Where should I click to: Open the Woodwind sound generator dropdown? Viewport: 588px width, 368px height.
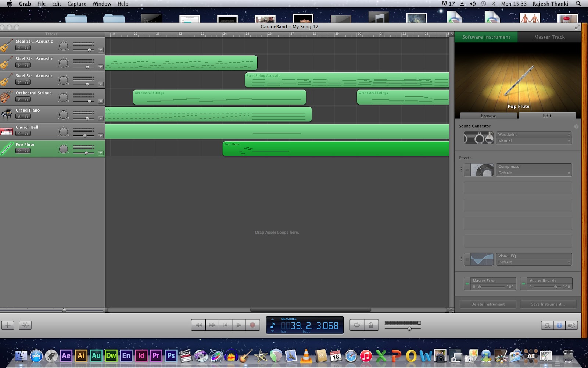point(534,135)
